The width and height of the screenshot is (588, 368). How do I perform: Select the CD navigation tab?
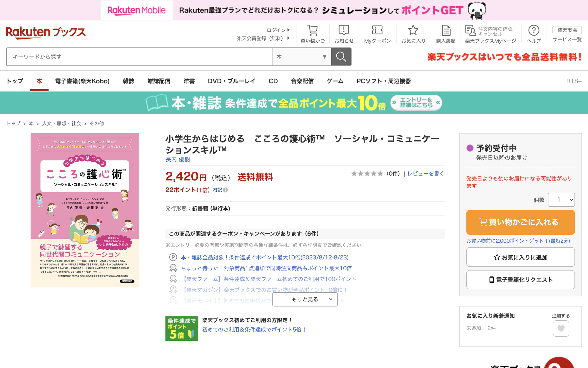273,81
